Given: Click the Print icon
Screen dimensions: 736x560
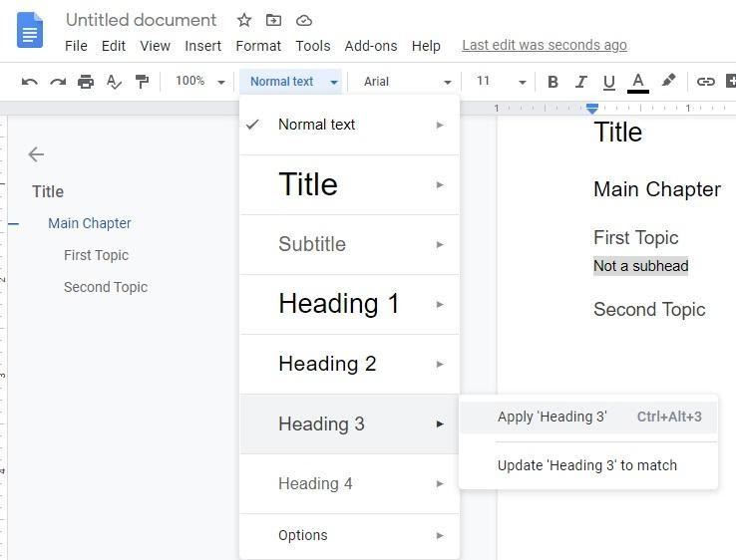Looking at the screenshot, I should [86, 82].
